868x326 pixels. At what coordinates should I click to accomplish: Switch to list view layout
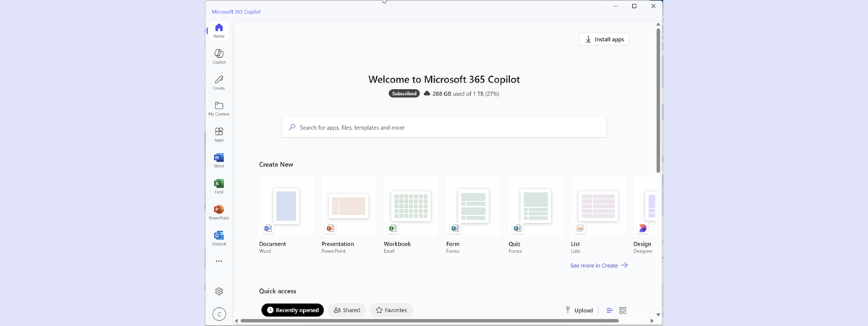click(610, 310)
